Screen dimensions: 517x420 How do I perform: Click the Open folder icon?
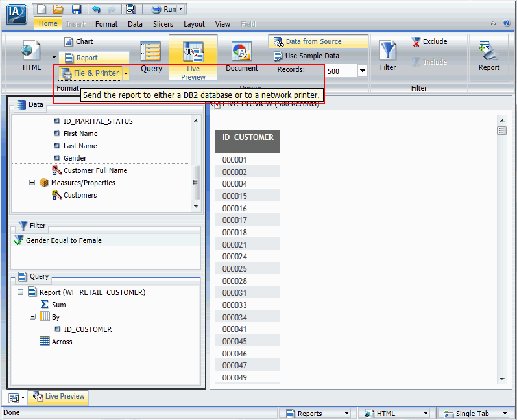[58, 9]
